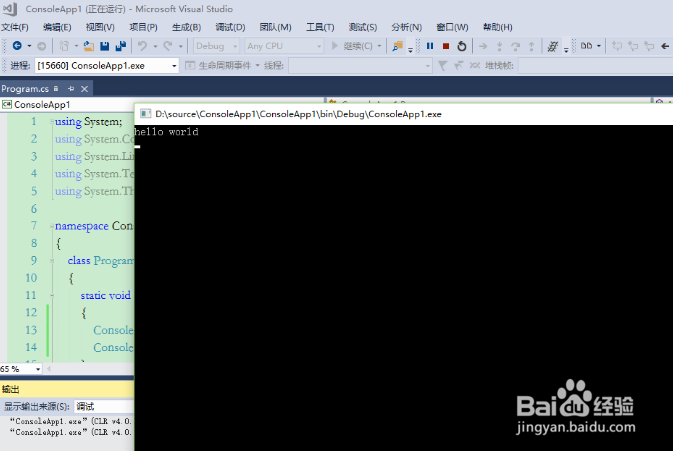The height and width of the screenshot is (451, 673).
Task: Collapse the static void method block
Action: coord(52,295)
